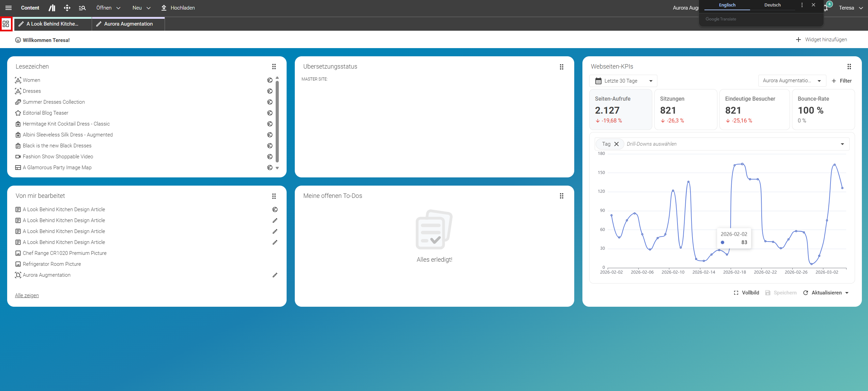
Task: Select the Englisch translate tab
Action: pyautogui.click(x=727, y=5)
